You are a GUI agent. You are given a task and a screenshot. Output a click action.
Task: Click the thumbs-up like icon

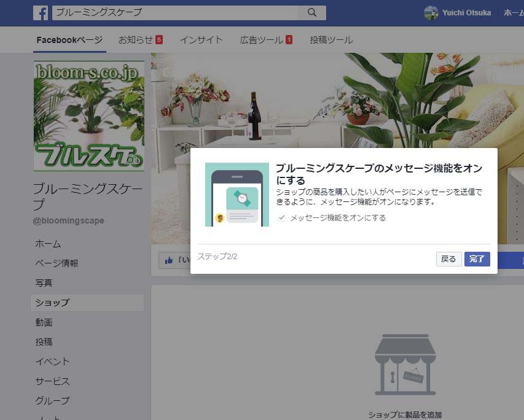[x=169, y=260]
